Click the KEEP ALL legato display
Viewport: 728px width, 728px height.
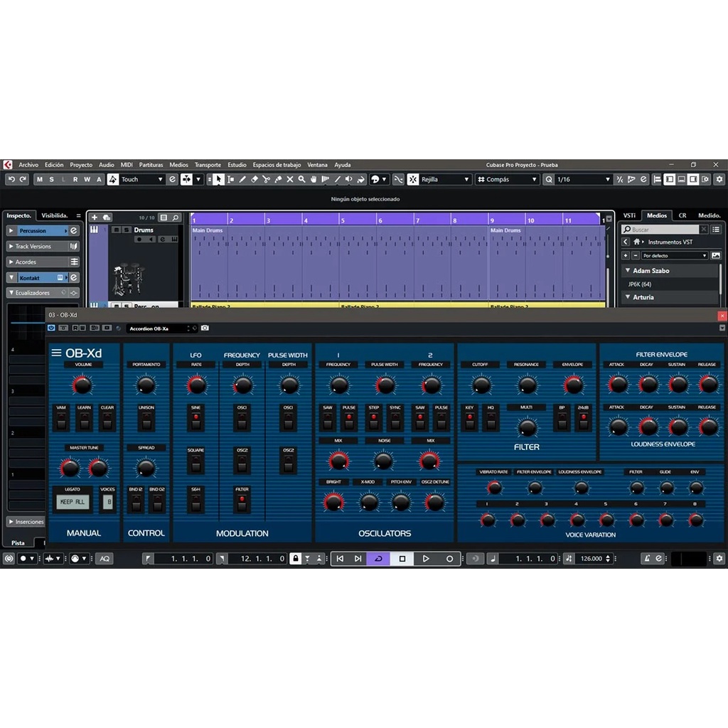point(73,502)
